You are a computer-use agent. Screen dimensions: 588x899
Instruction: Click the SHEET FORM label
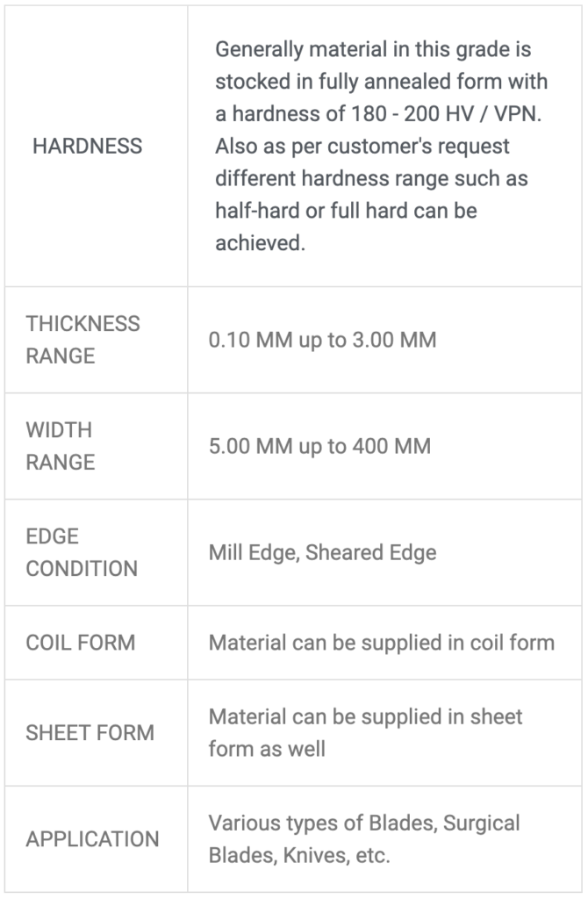(90, 733)
